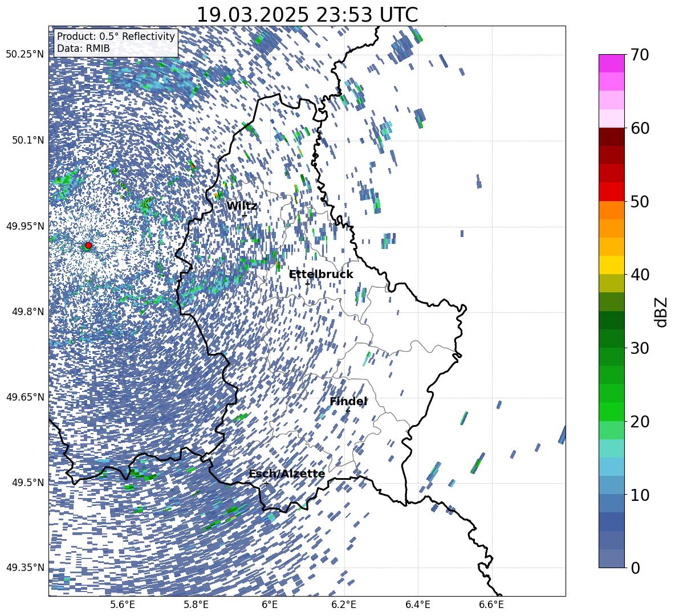Click the 49.8°N latitude label
This screenshot has height=616, width=675.
coord(28,312)
